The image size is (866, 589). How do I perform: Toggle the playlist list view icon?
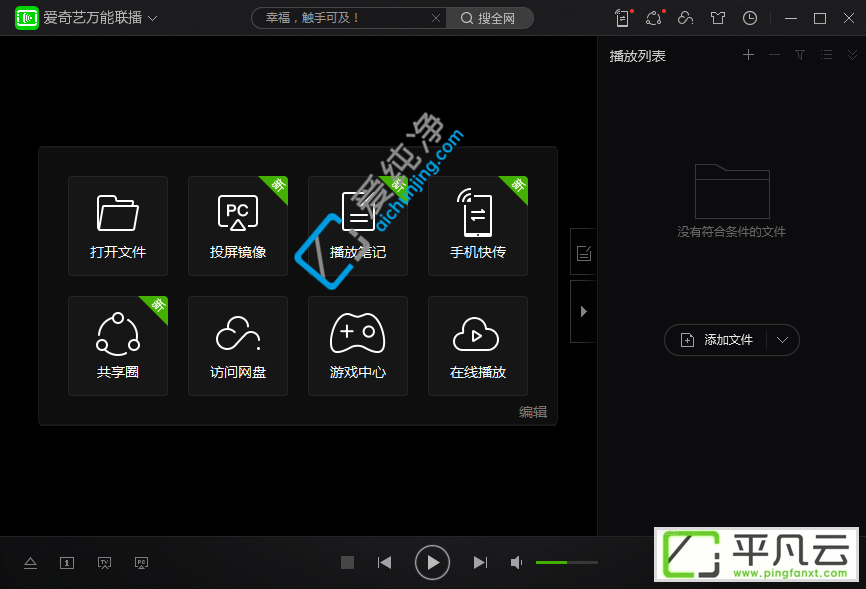click(826, 55)
